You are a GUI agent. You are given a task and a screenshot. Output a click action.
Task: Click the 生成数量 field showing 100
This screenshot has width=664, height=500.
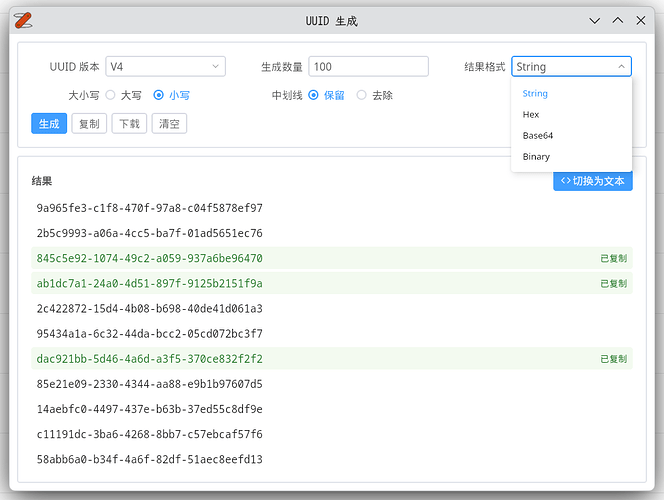point(368,66)
